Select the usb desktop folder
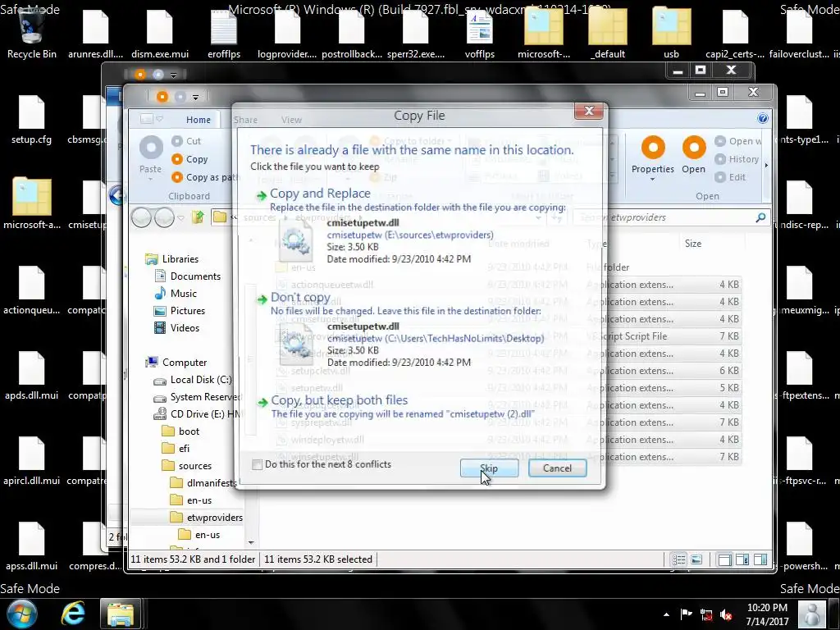The image size is (840, 630). point(671,33)
